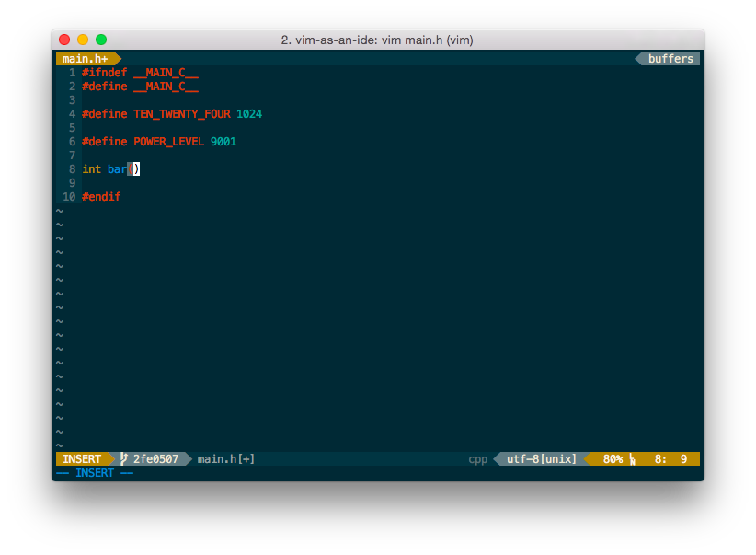Click the 80% file position indicator

click(613, 458)
